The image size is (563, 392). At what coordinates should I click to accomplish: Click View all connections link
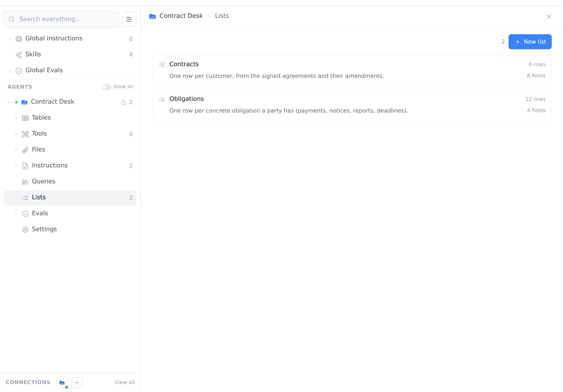coord(125,382)
